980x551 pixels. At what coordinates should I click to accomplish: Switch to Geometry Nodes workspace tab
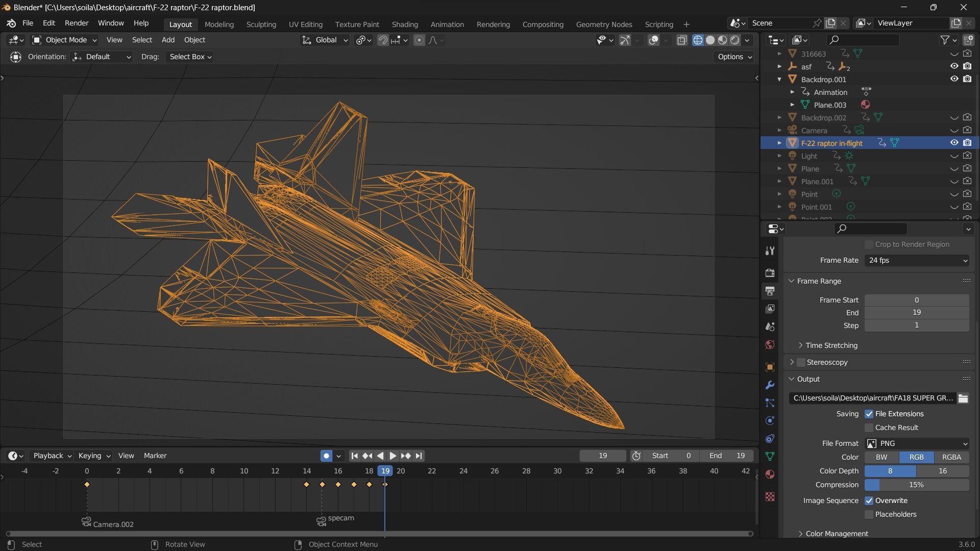pos(604,24)
